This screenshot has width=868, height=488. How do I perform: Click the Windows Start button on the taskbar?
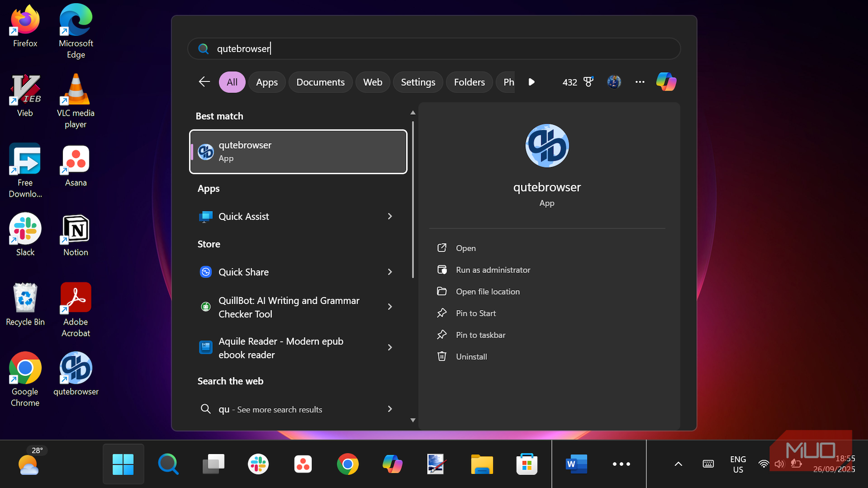tap(123, 464)
